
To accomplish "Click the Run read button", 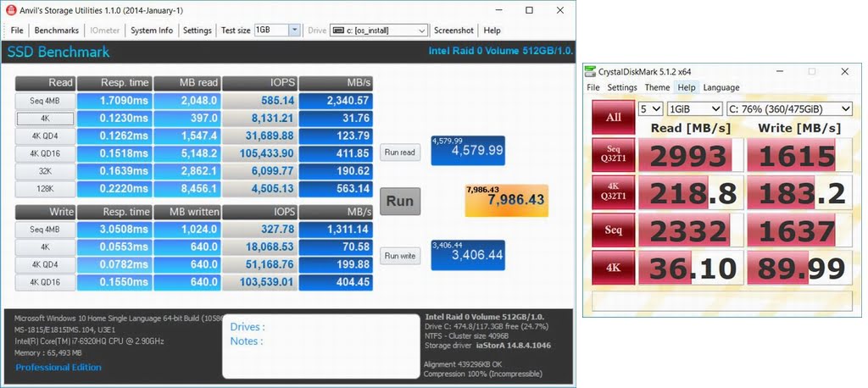I will pos(399,152).
